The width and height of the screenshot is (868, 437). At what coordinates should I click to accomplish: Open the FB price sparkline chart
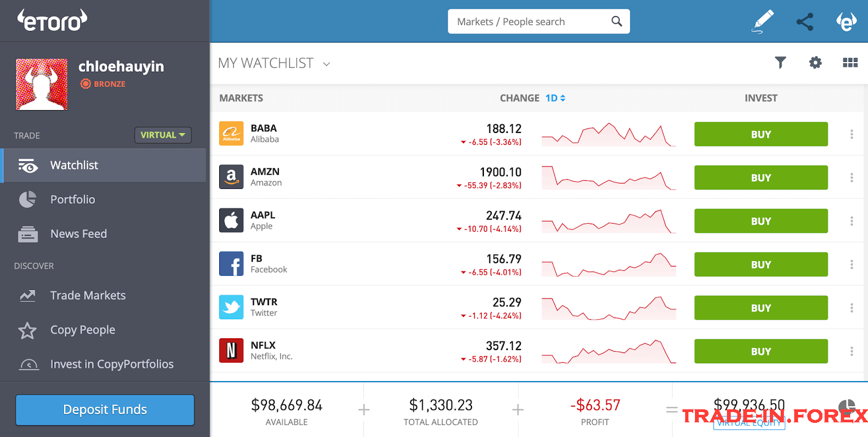(x=609, y=265)
